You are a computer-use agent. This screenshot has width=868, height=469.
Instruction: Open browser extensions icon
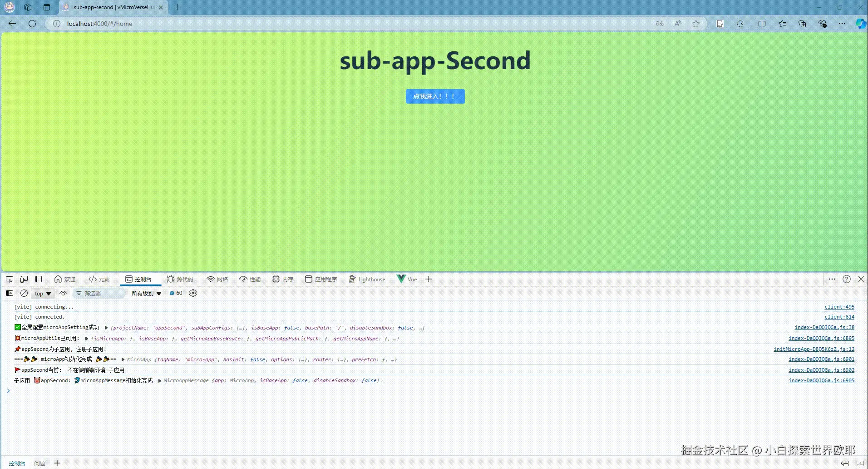click(x=740, y=24)
